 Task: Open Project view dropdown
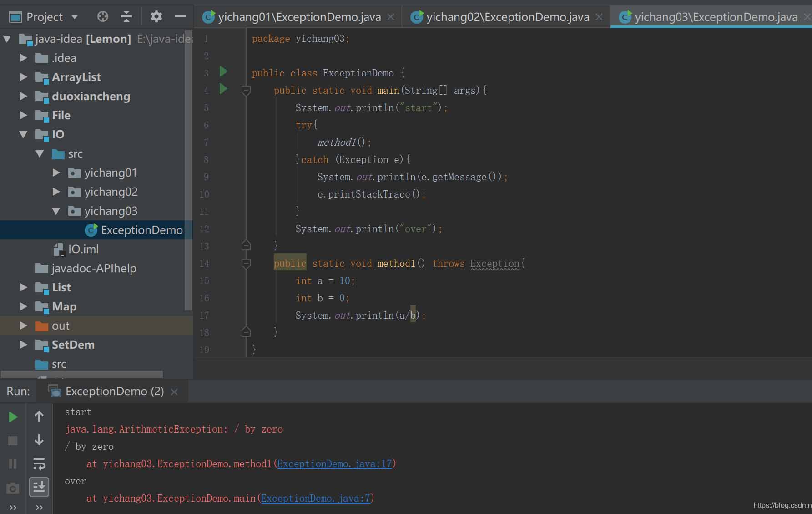pyautogui.click(x=75, y=17)
